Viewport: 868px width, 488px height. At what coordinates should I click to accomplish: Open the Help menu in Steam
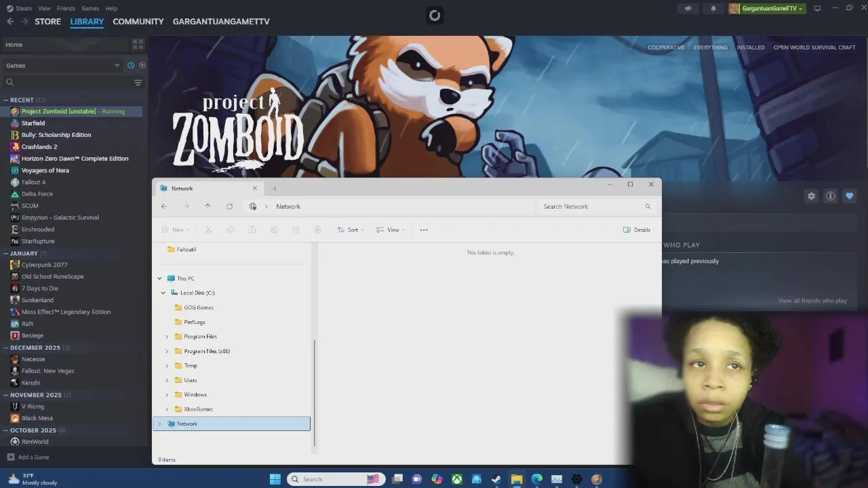tap(111, 8)
